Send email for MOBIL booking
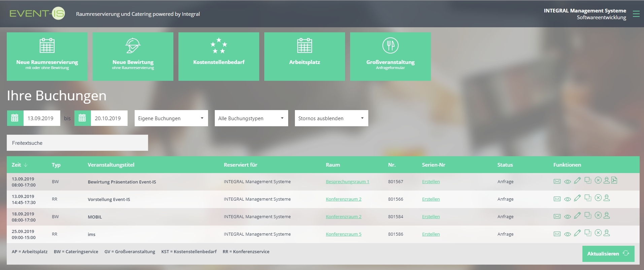 point(557,216)
